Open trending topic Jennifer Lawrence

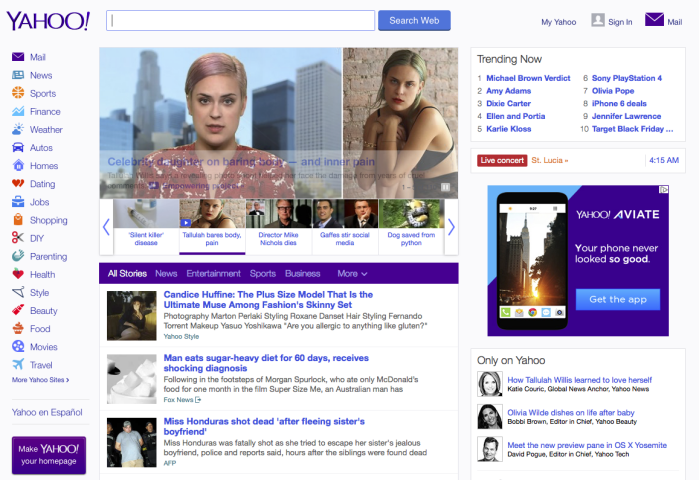click(x=626, y=116)
